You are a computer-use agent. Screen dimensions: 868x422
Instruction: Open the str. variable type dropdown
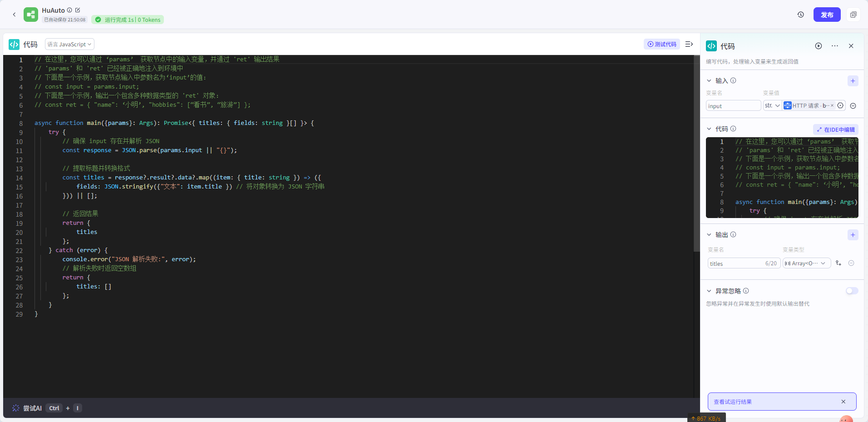click(772, 106)
